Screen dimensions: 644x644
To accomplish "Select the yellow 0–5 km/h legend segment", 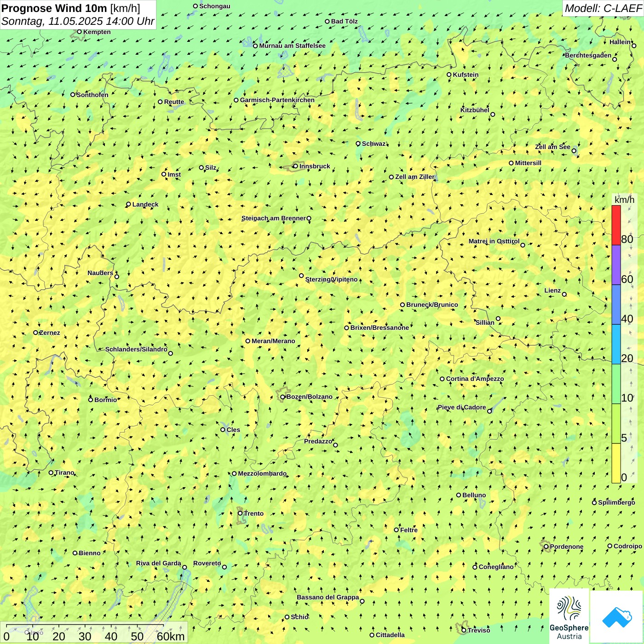I will (616, 463).
